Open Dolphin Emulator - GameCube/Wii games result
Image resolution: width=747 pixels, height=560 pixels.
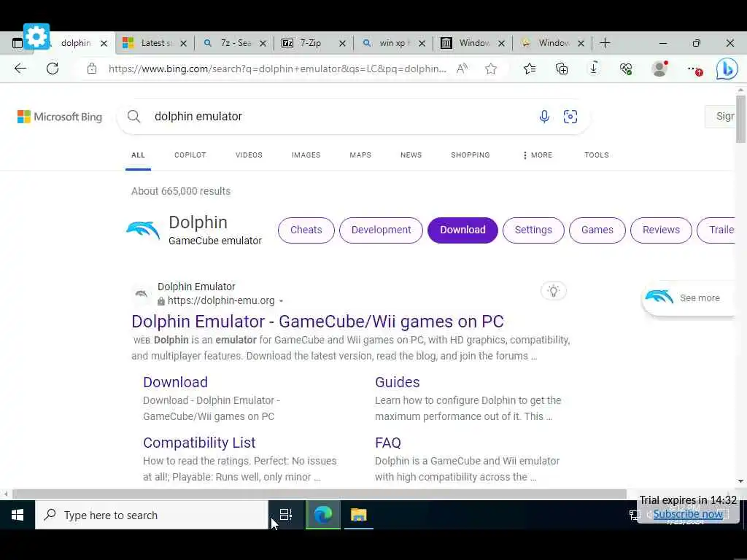pyautogui.click(x=317, y=322)
